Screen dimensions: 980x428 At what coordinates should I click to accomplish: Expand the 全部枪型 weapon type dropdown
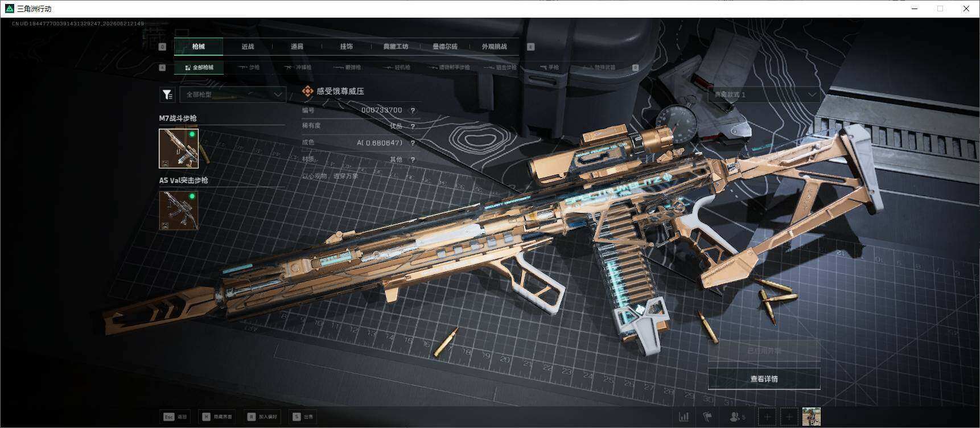pos(233,94)
